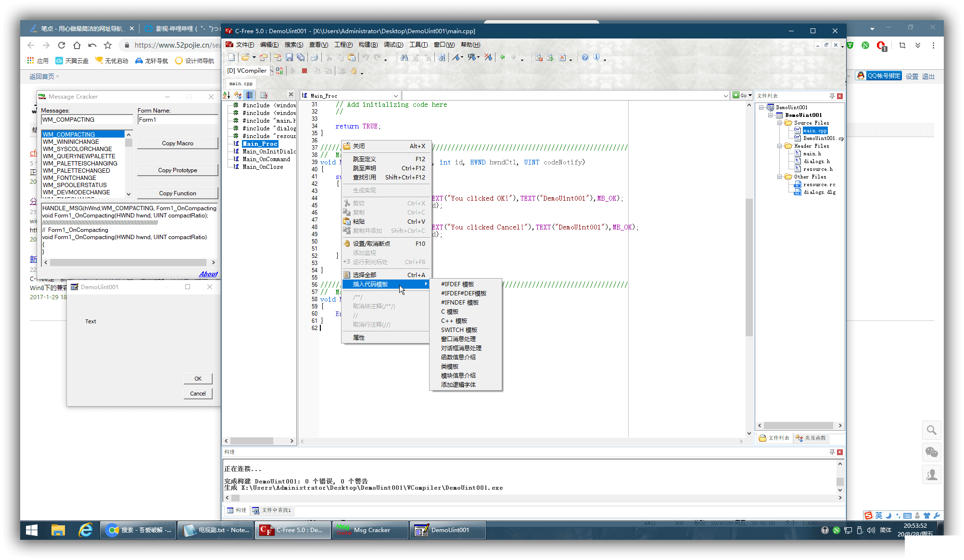Click Cancel button in DemoUint001 dialog

[x=198, y=394]
